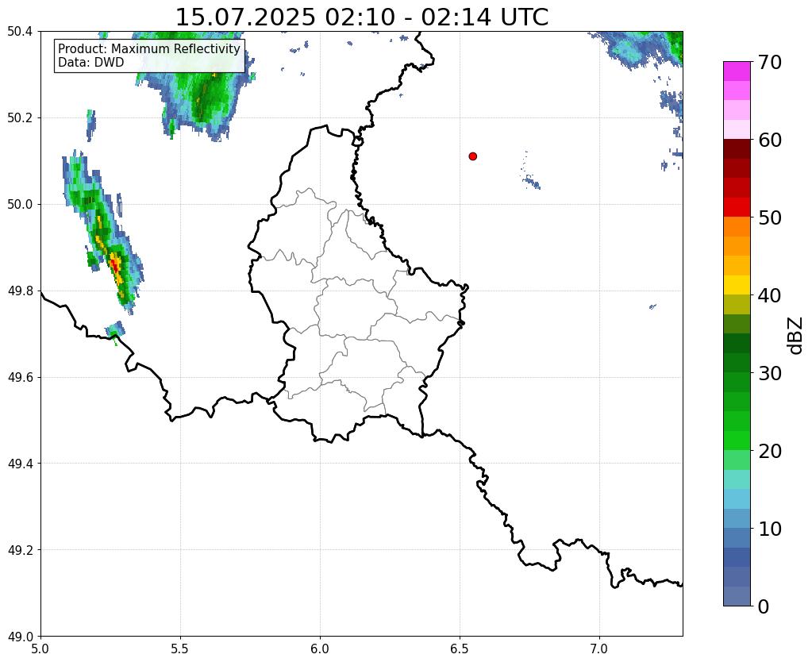This screenshot has width=812, height=662.
Task: Click the 49.8 latitude tick label
Action: [20, 291]
